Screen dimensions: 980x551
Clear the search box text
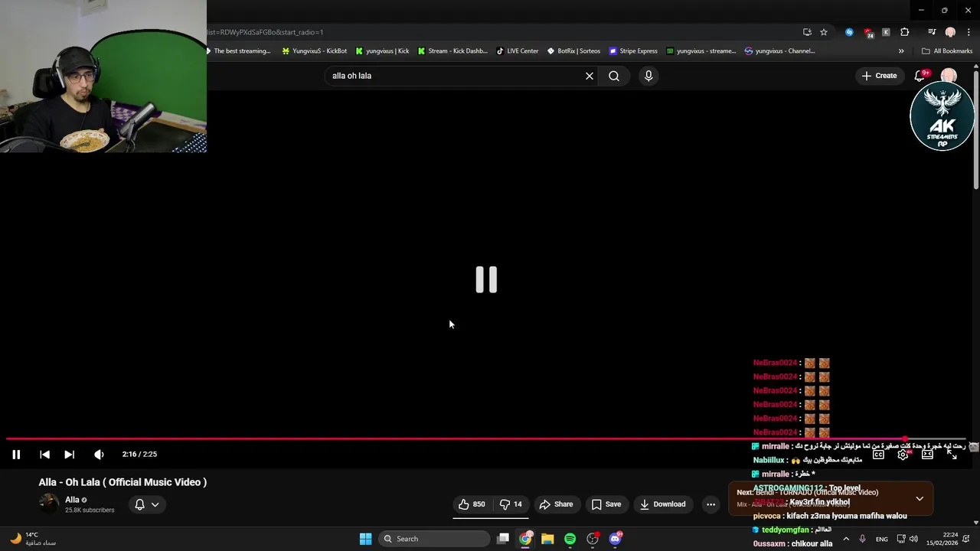(x=590, y=76)
